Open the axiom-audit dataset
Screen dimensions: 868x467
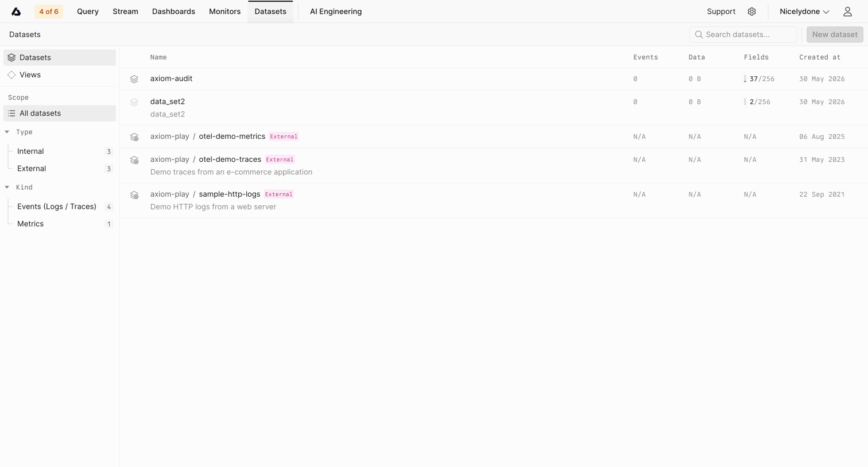pos(171,79)
